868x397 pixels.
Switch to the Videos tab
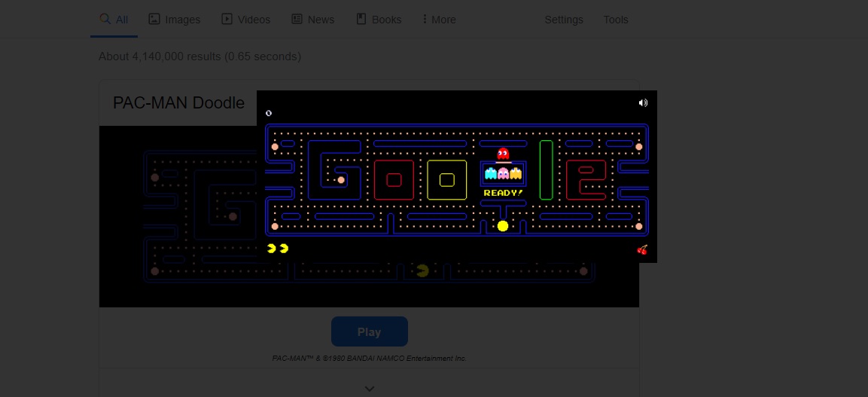point(246,20)
